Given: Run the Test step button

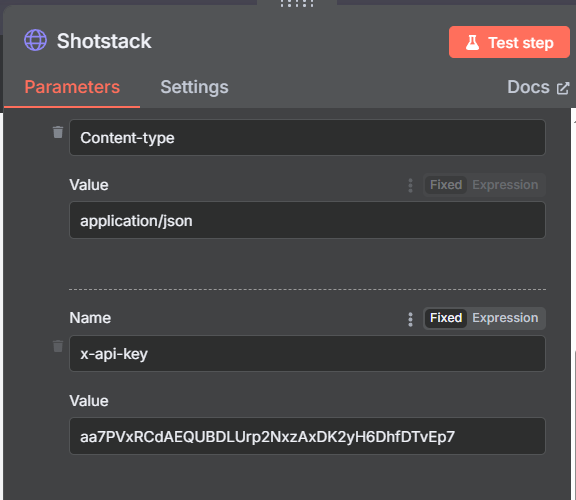Looking at the screenshot, I should 509,42.
